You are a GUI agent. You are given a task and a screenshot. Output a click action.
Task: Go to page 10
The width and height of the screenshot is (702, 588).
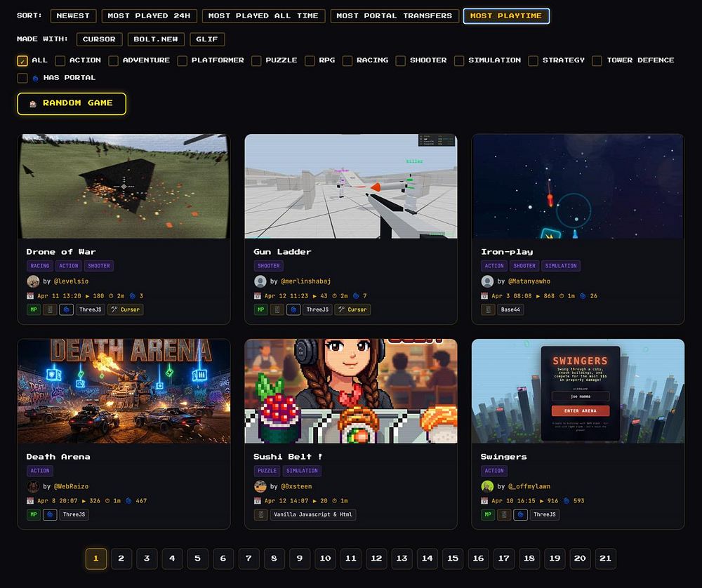coord(326,559)
